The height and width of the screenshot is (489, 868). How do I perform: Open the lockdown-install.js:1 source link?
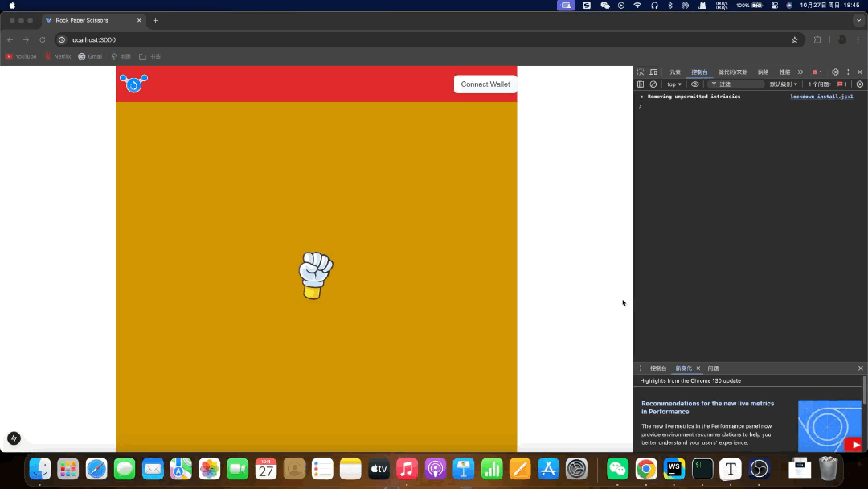point(821,97)
